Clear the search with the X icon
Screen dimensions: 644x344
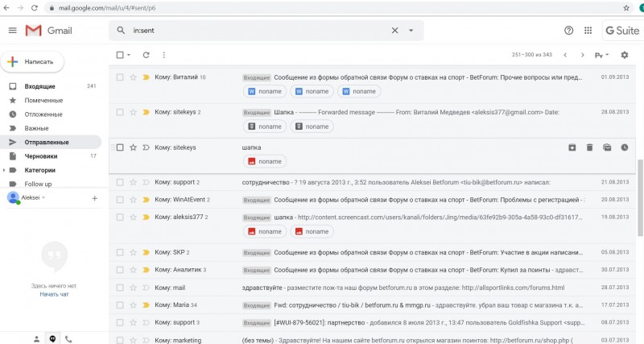click(394, 31)
